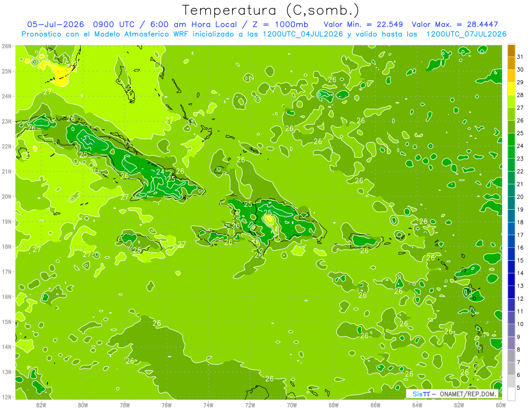Click the 66W longitude axis label
Image resolution: width=532 pixels, height=411 pixels.
pos(376,405)
